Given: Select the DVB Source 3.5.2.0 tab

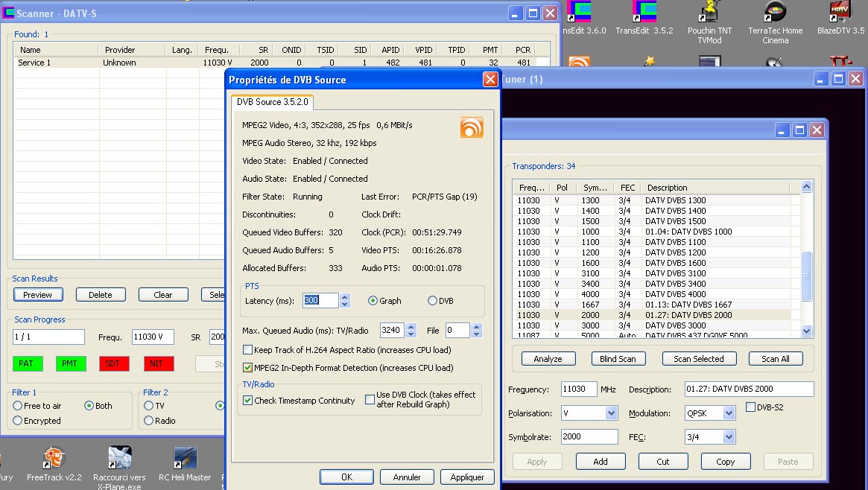Looking at the screenshot, I should [272, 101].
